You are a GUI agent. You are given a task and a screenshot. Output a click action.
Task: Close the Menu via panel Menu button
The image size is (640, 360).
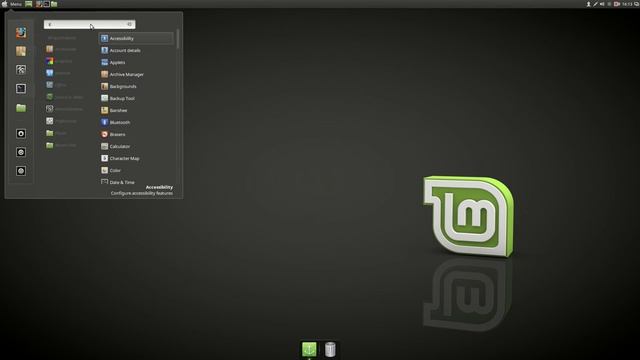click(11, 4)
